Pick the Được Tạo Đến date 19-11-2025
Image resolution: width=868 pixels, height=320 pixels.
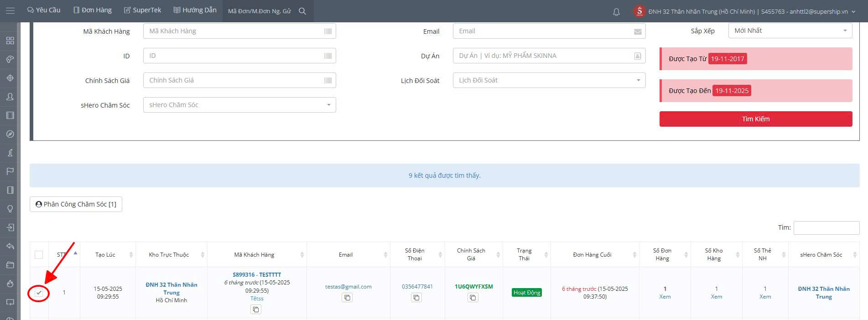pyautogui.click(x=732, y=91)
